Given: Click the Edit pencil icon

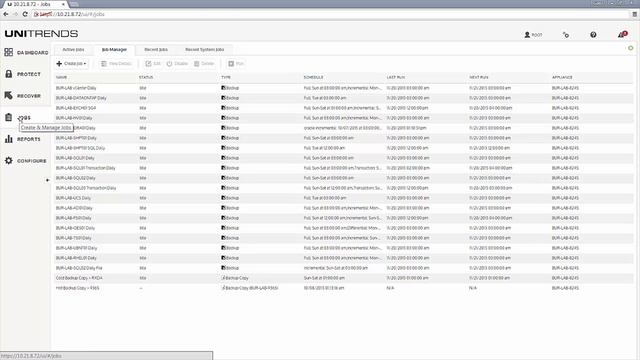Looking at the screenshot, I should (149, 64).
